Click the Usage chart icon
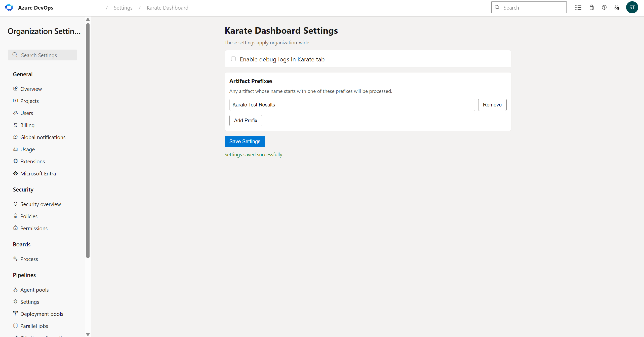This screenshot has height=337, width=644. (15, 149)
